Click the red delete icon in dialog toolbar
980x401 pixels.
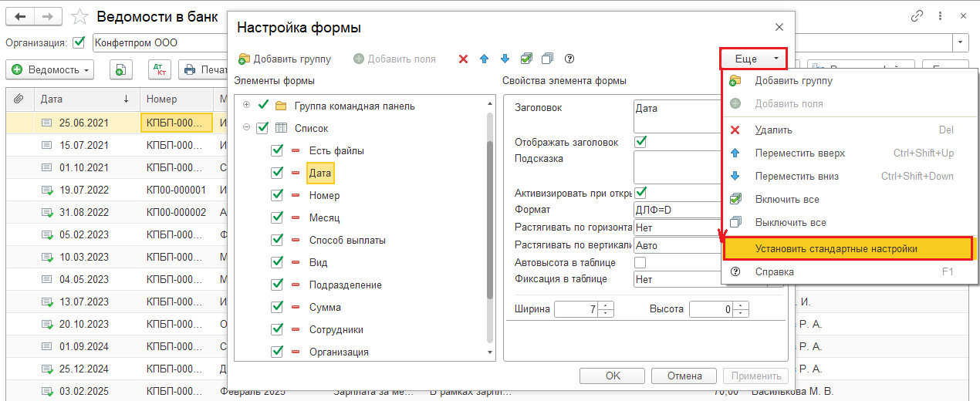(x=463, y=59)
